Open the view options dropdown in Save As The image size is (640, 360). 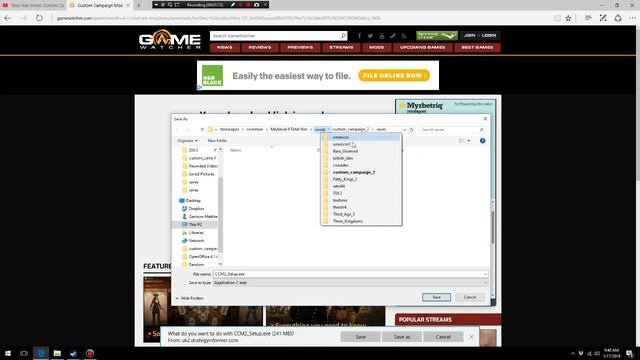coord(469,141)
